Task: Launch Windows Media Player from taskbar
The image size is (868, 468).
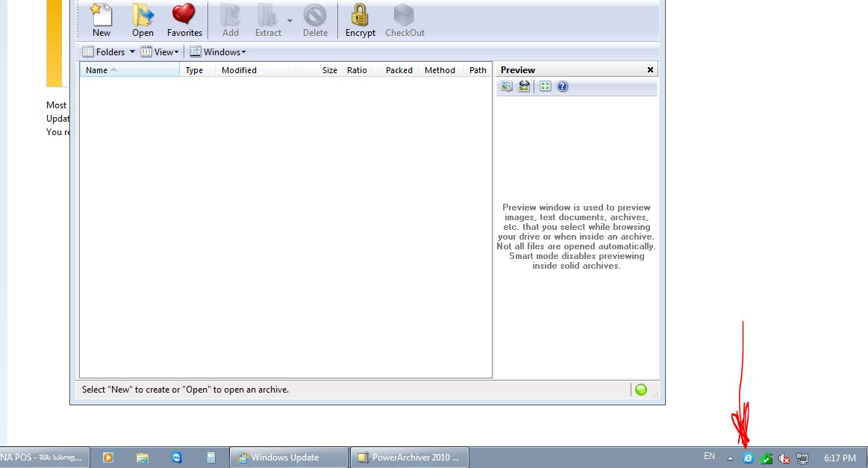Action: 108,458
